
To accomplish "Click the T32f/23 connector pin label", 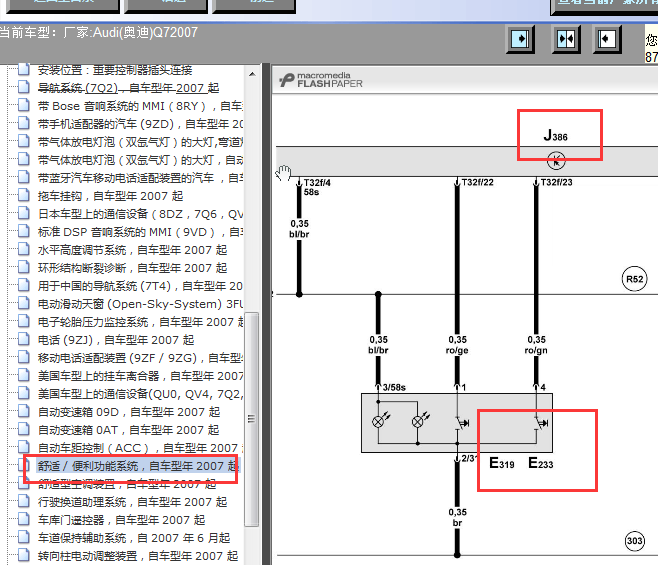I will (x=556, y=182).
